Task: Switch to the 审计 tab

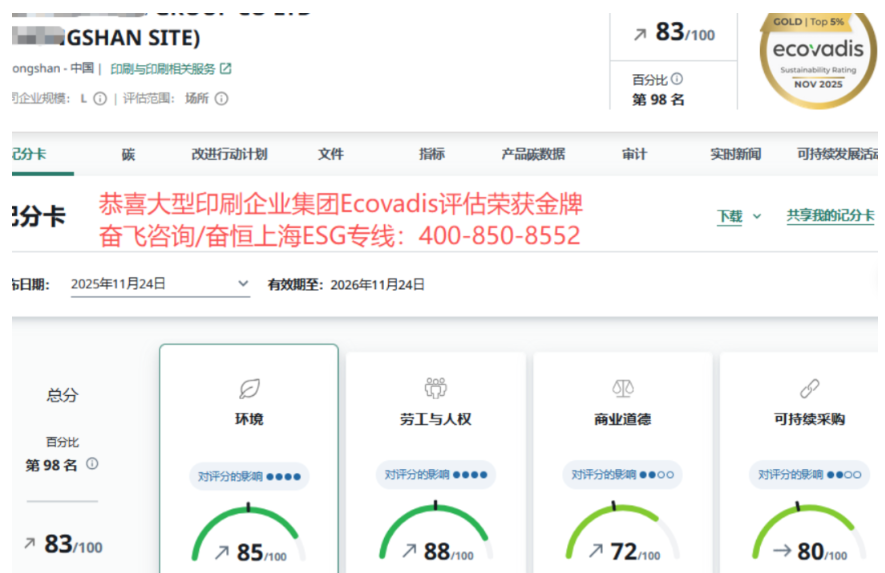Action: (x=634, y=154)
